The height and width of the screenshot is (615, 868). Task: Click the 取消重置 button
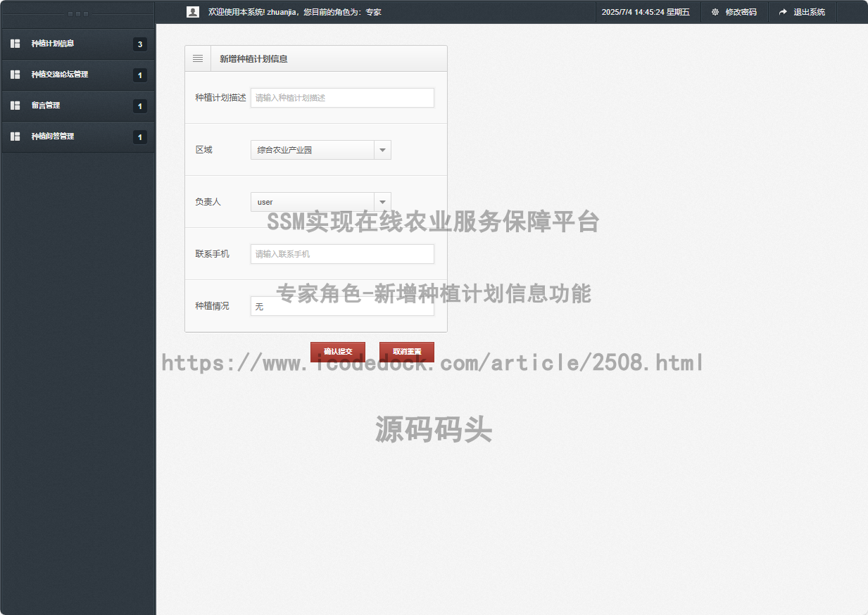[407, 352]
